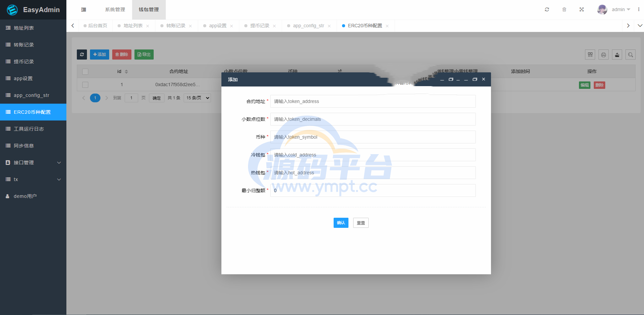Click the pagination 确定 button

pyautogui.click(x=157, y=98)
